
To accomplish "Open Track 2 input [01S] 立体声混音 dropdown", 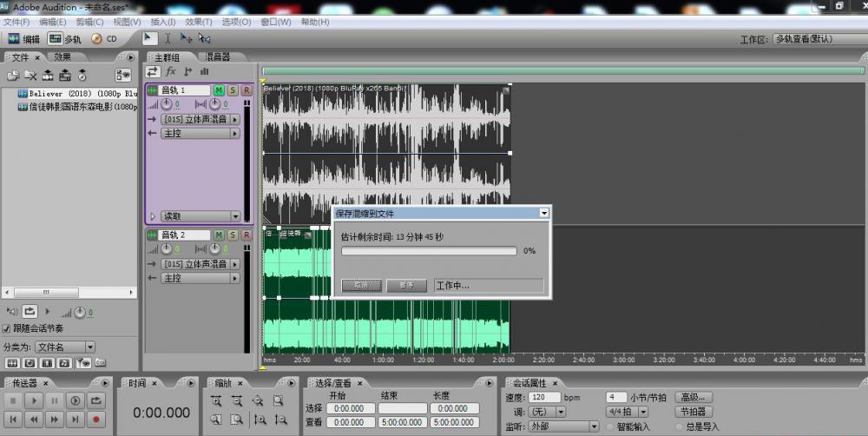I will tap(201, 264).
